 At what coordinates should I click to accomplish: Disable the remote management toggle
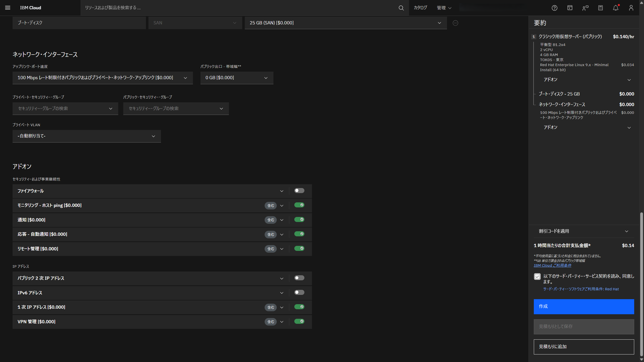(x=299, y=248)
